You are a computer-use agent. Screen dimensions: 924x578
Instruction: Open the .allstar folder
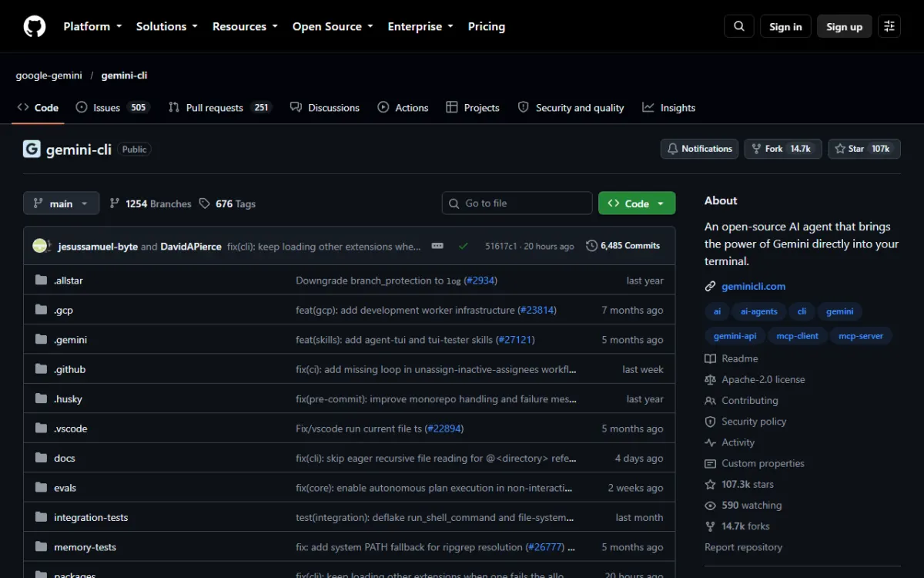pos(69,281)
